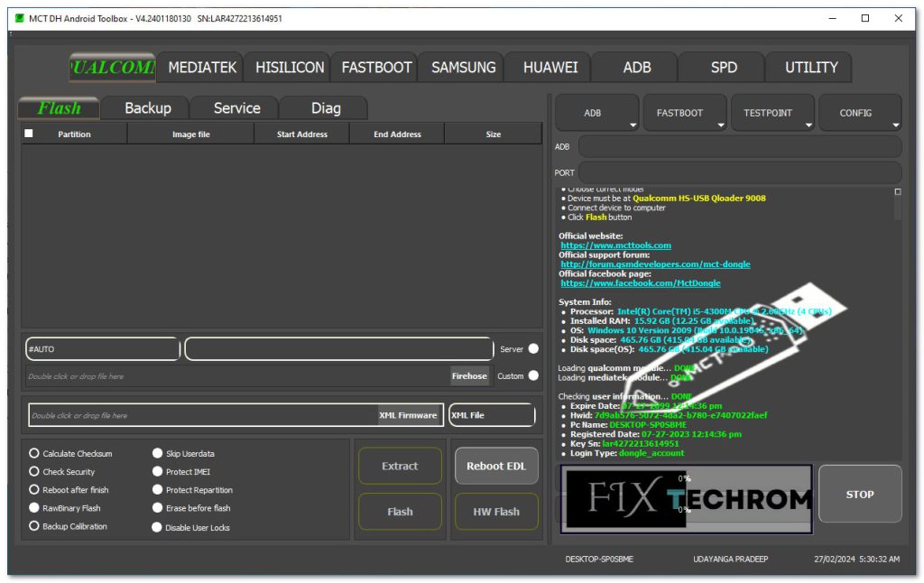The image size is (924, 583).
Task: Click the date and time in status bar
Action: click(x=857, y=559)
